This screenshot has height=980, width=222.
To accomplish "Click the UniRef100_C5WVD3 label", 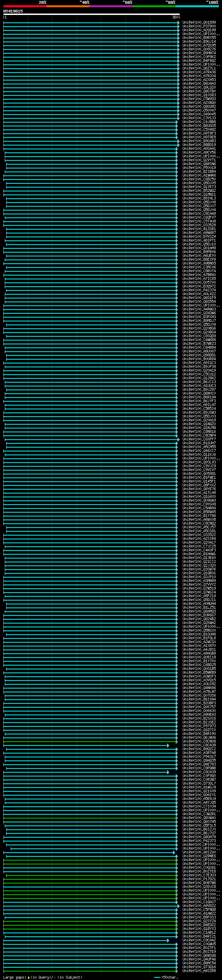I will 199,99.
